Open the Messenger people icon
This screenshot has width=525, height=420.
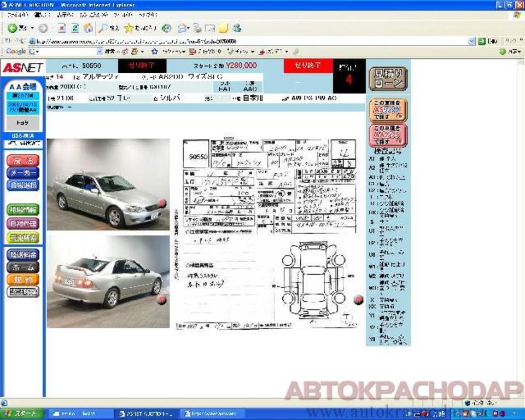237,28
